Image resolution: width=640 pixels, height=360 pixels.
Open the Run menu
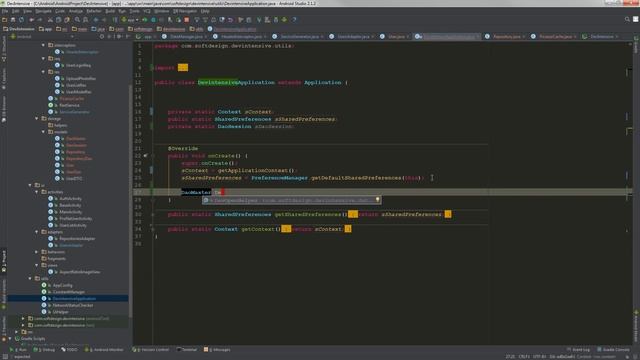122,11
